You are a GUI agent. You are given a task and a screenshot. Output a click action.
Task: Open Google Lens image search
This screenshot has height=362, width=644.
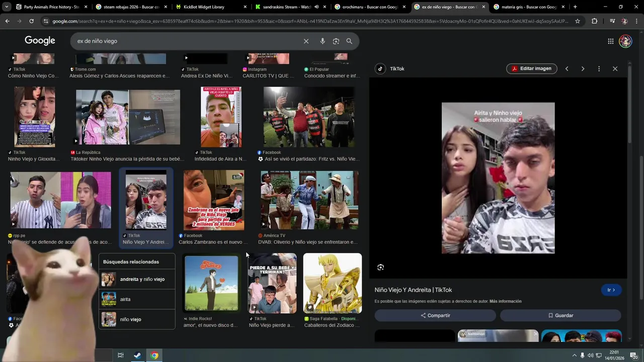pyautogui.click(x=336, y=41)
